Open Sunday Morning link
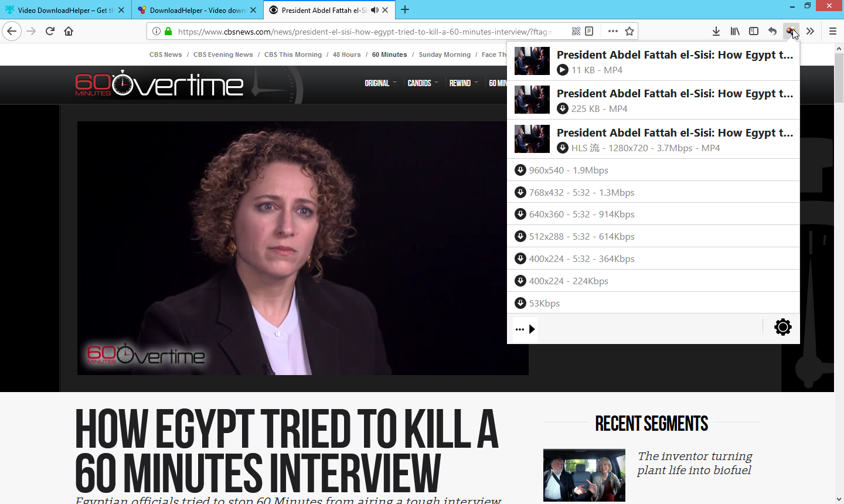844x504 pixels. 445,55
